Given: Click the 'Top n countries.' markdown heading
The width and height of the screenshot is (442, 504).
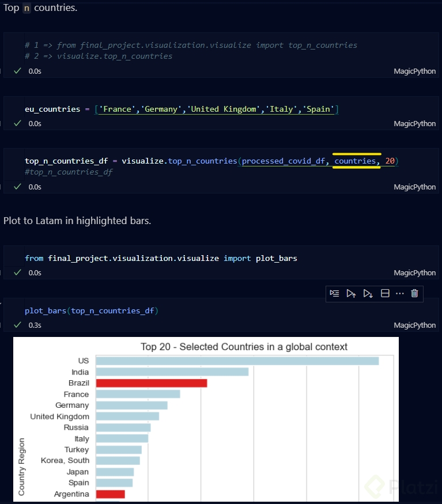Looking at the screenshot, I should tap(40, 8).
